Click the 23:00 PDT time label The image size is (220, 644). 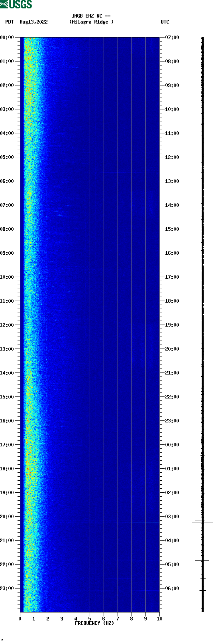(7, 589)
